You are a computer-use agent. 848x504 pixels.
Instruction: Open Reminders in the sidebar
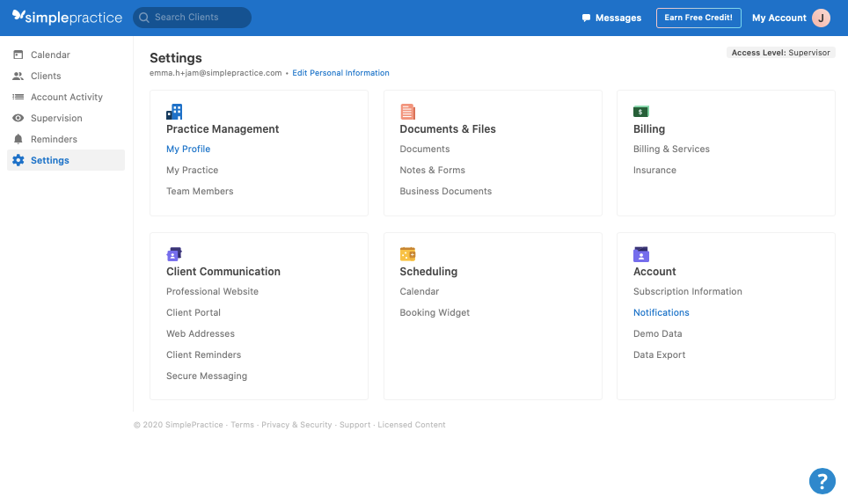65,139
